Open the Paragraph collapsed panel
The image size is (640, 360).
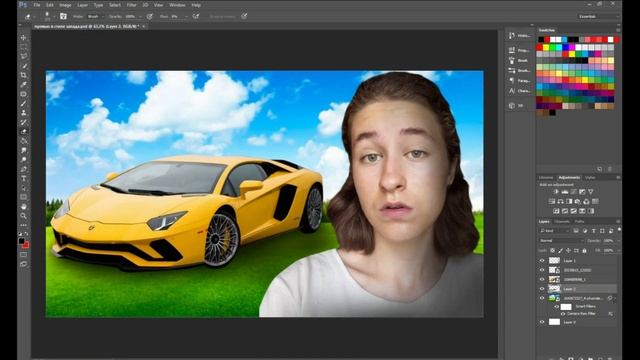pyautogui.click(x=520, y=81)
